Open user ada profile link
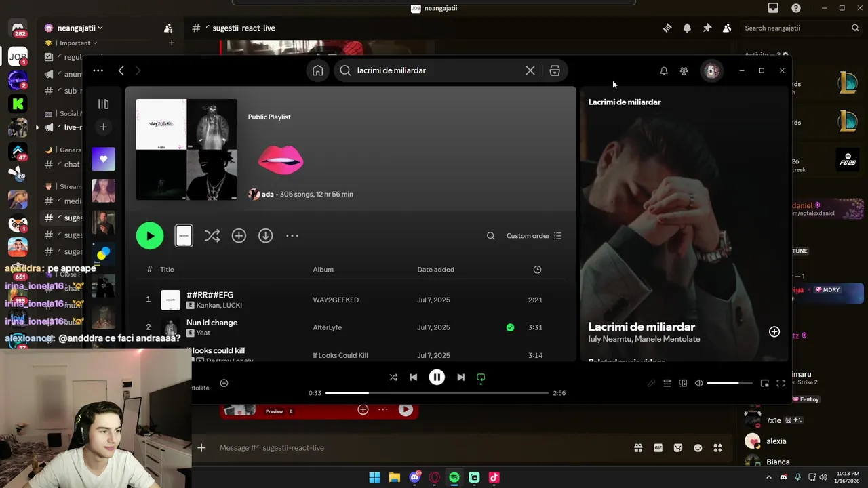868x488 pixels. (x=267, y=194)
